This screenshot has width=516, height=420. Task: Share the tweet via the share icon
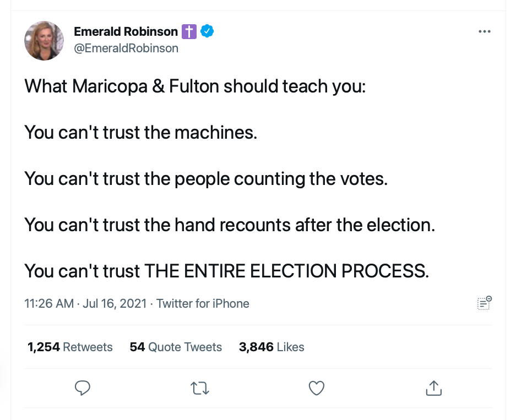click(x=434, y=388)
